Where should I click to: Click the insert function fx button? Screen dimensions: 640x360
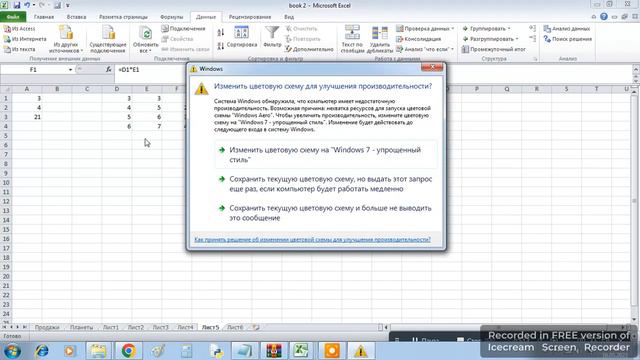click(x=108, y=70)
